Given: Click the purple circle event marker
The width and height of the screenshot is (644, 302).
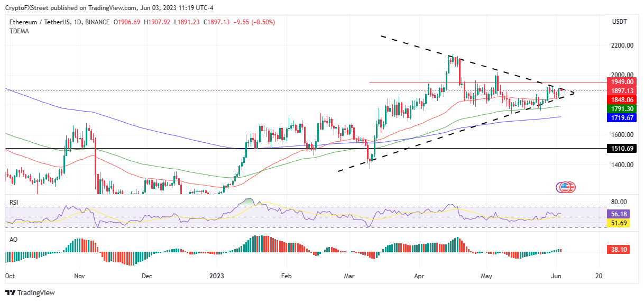Looking at the screenshot, I should coord(560,187).
